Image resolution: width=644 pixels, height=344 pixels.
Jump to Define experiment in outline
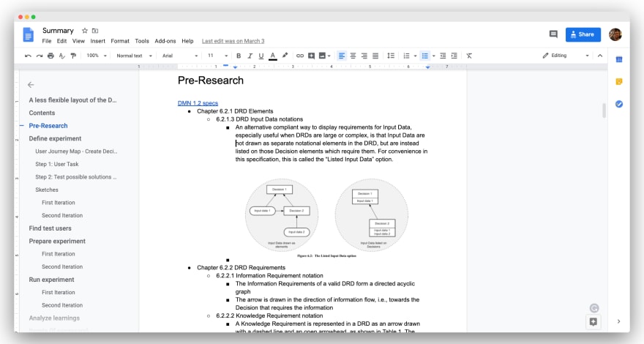[x=55, y=138]
